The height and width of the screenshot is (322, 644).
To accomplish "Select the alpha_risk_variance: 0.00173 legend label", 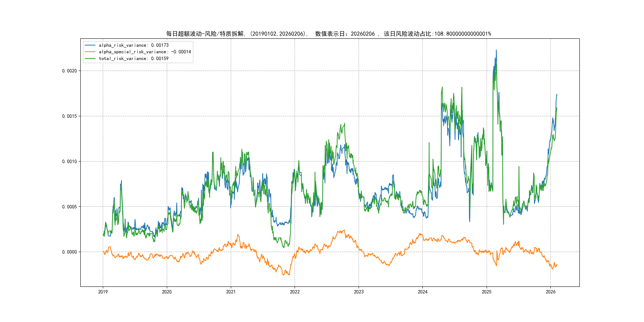I will pos(134,45).
